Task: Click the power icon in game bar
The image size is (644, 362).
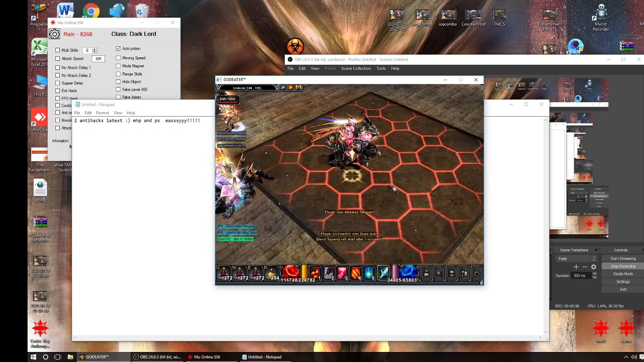Action: coord(476,274)
